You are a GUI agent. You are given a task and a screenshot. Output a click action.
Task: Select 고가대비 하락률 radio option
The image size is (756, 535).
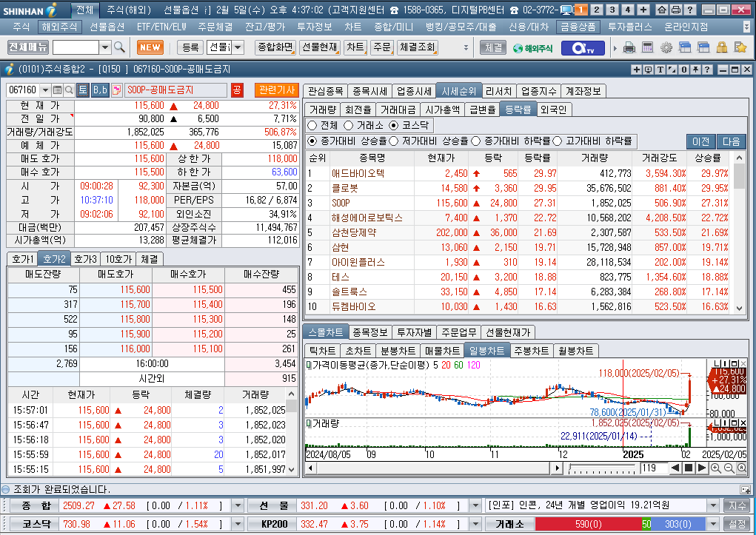pyautogui.click(x=558, y=141)
